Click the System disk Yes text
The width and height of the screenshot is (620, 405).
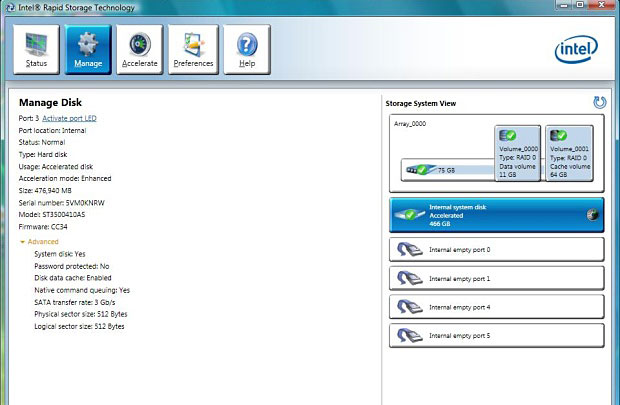[x=60, y=254]
